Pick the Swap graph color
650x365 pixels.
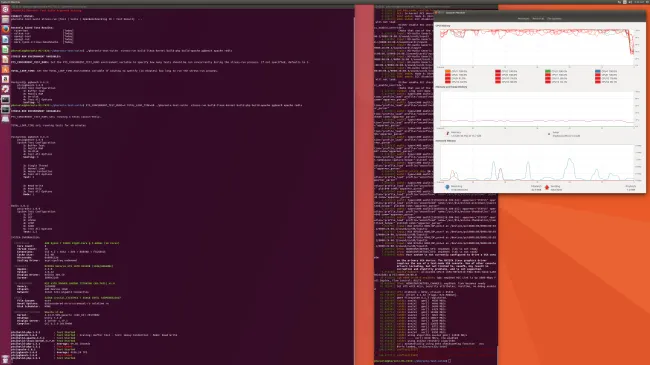(549, 134)
